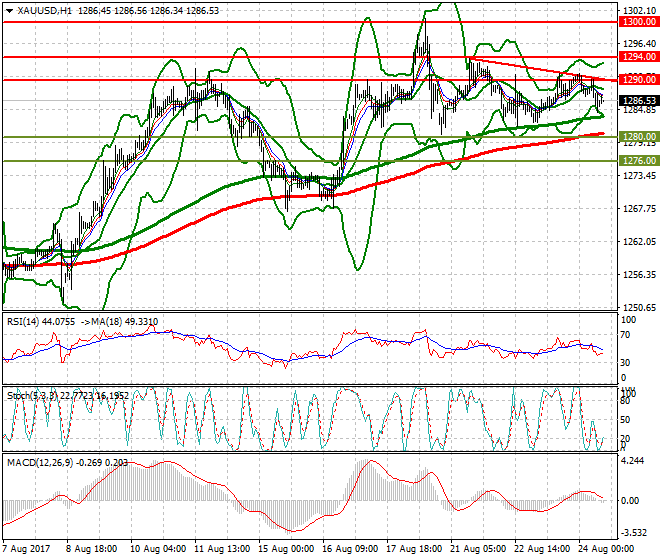
Task: Click the red 1290.00 price level tag
Action: coord(637,79)
